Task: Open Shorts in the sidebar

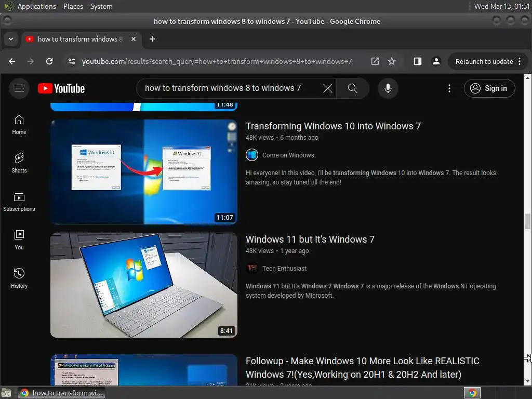Action: point(19,163)
